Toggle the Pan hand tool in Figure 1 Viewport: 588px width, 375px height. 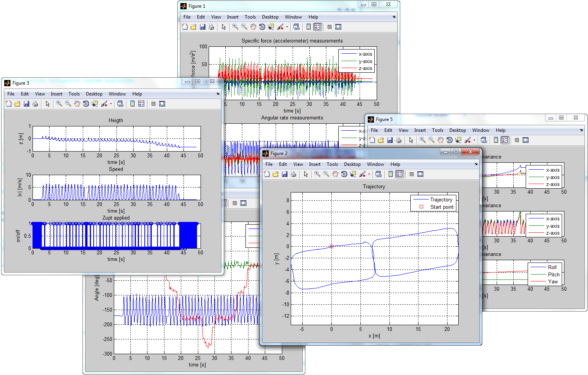pyautogui.click(x=253, y=27)
